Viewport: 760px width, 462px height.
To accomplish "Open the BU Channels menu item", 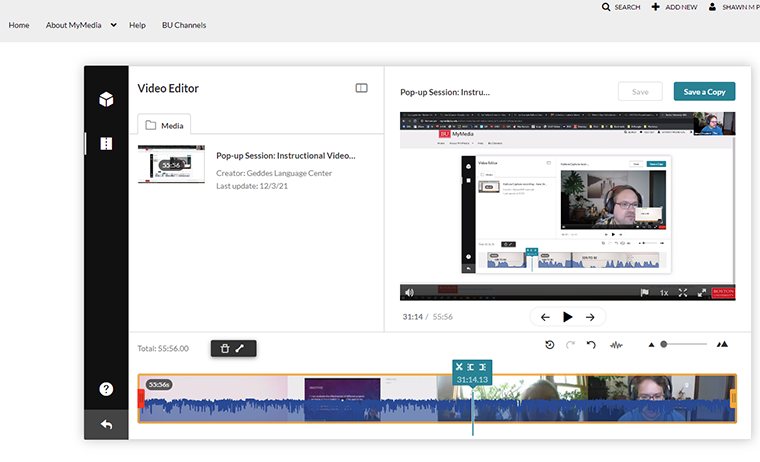I will click(184, 25).
